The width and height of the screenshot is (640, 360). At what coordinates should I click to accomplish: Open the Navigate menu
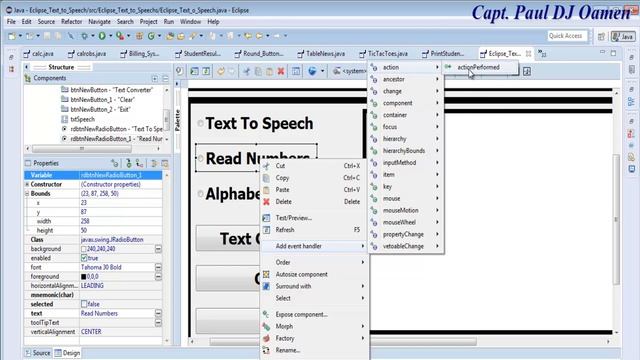(99, 22)
